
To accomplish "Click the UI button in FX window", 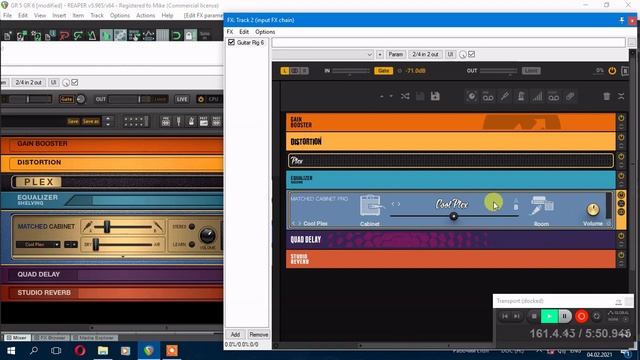I will 450,54.
